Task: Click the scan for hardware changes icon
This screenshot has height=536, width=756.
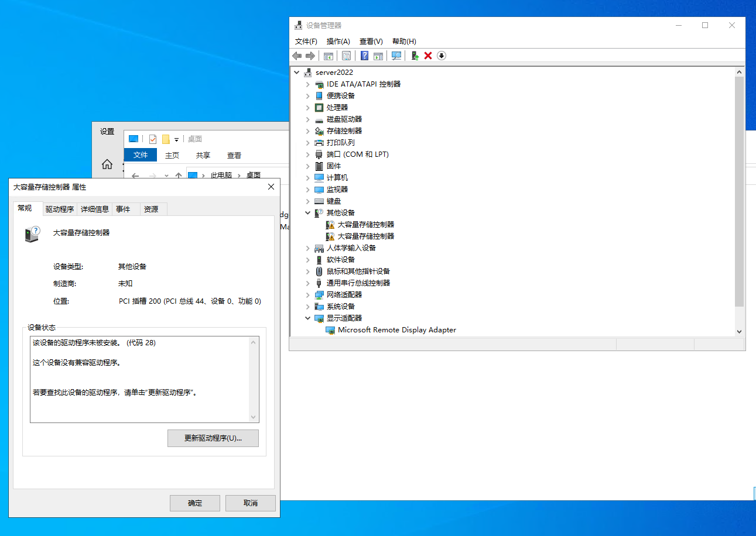Action: tap(396, 56)
